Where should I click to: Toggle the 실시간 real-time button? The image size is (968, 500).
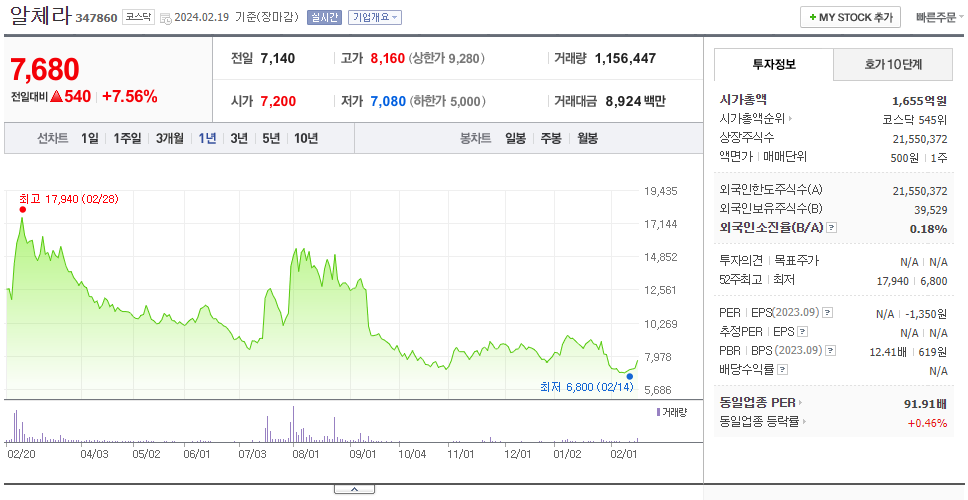pyautogui.click(x=324, y=17)
